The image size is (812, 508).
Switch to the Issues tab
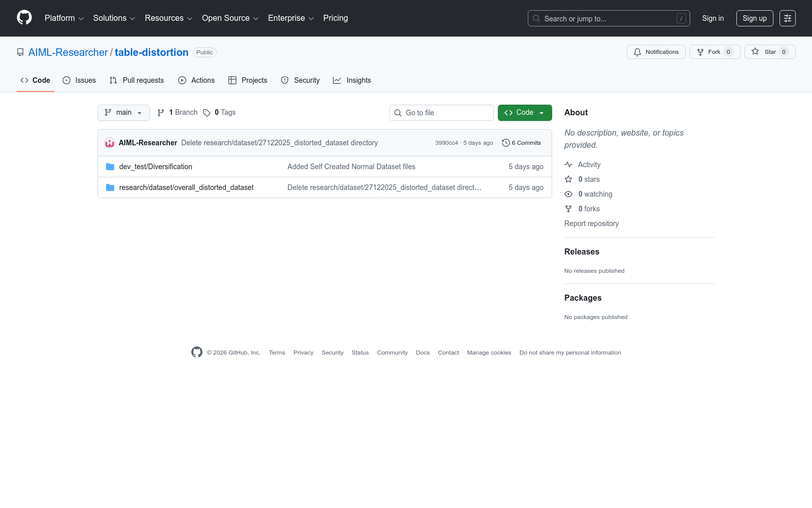[x=79, y=80]
